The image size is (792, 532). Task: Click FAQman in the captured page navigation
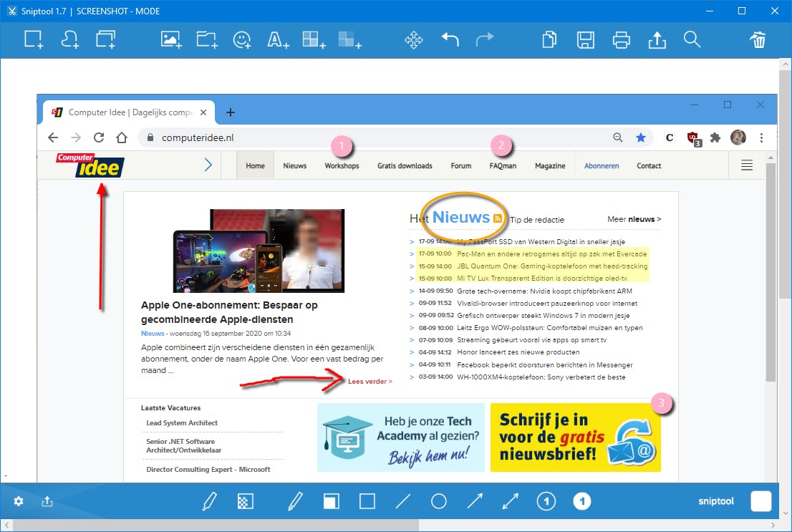pyautogui.click(x=503, y=165)
